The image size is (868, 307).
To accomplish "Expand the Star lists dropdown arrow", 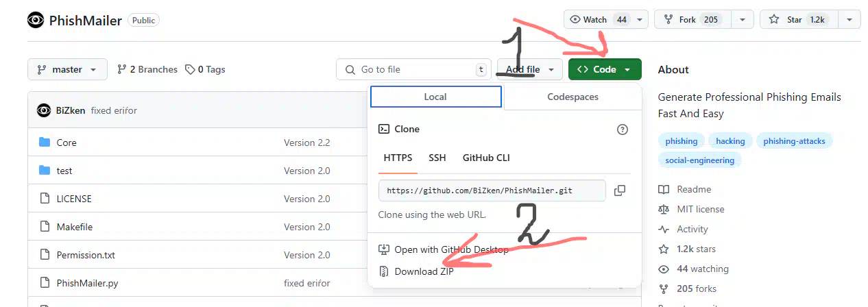I will pyautogui.click(x=849, y=20).
